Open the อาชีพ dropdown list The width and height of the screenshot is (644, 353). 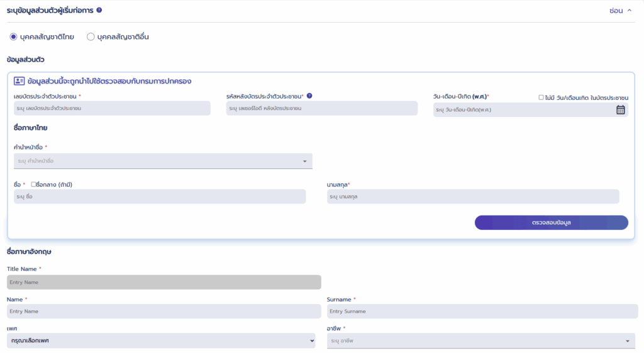[480, 341]
